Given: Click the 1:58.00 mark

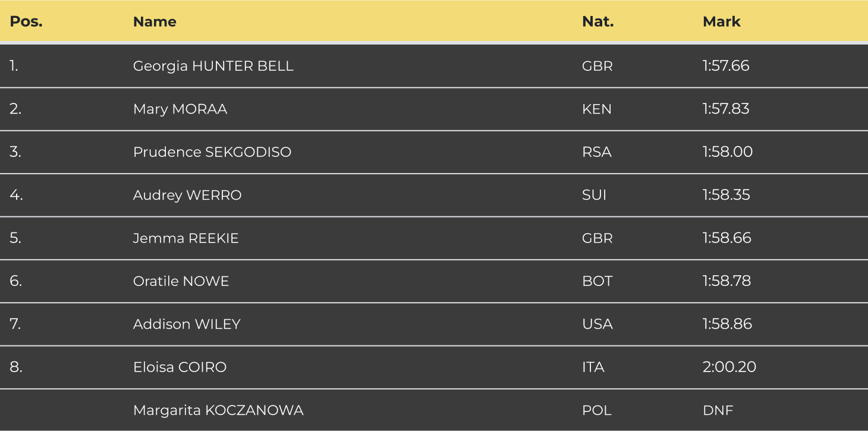Looking at the screenshot, I should 727,152.
